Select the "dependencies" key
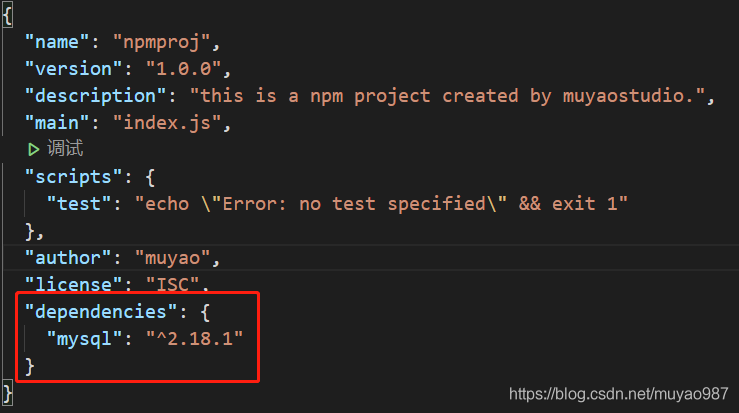Image resolution: width=739 pixels, height=413 pixels. click(101, 312)
